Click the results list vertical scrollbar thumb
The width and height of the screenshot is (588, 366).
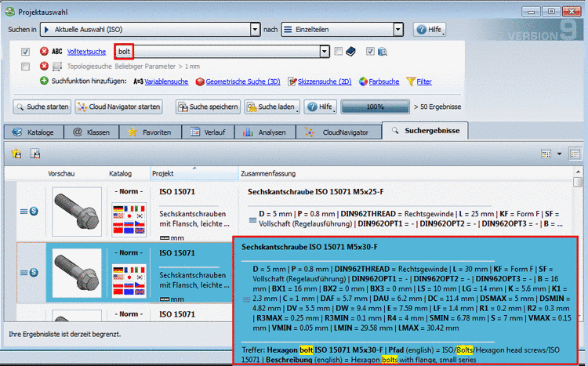[x=578, y=182]
